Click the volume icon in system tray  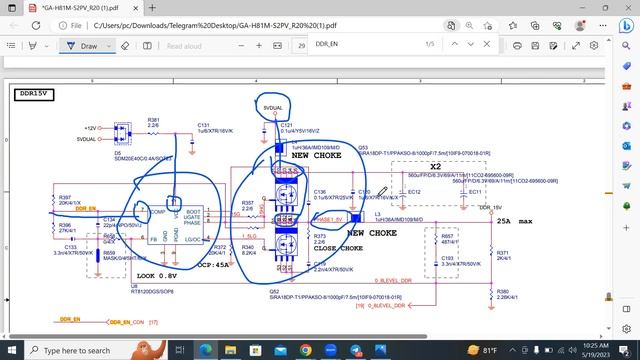click(573, 350)
